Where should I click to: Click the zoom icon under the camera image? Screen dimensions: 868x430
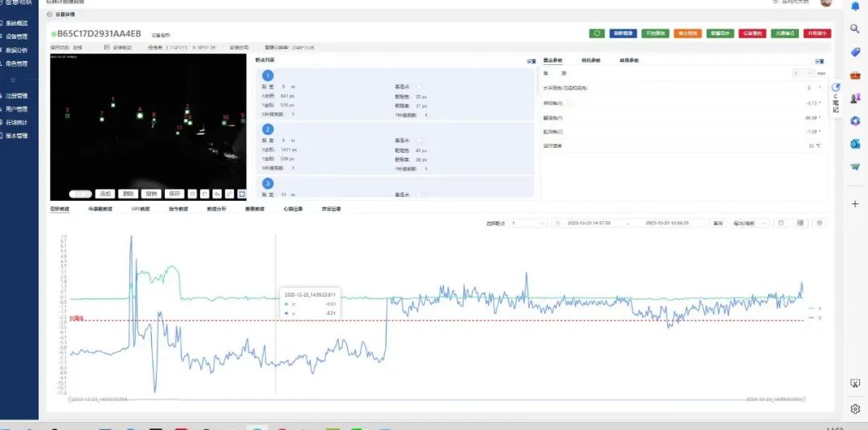click(217, 194)
